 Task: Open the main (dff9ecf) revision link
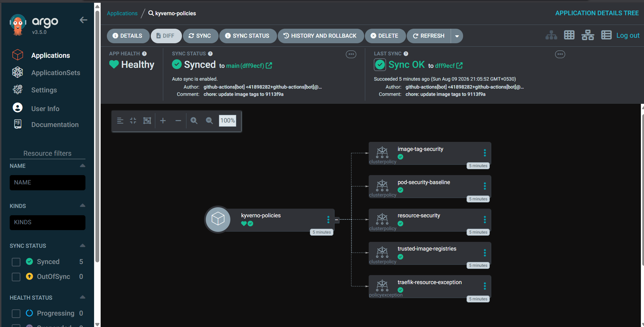pyautogui.click(x=245, y=66)
